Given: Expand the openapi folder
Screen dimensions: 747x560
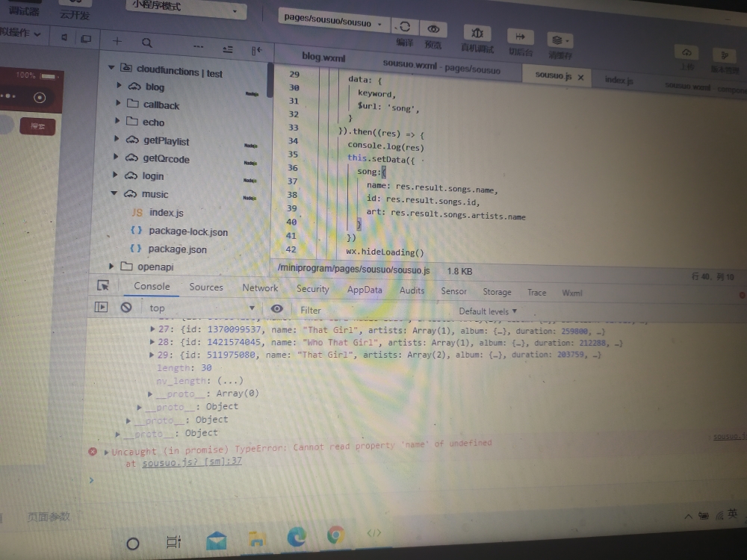Looking at the screenshot, I should coord(111,267).
